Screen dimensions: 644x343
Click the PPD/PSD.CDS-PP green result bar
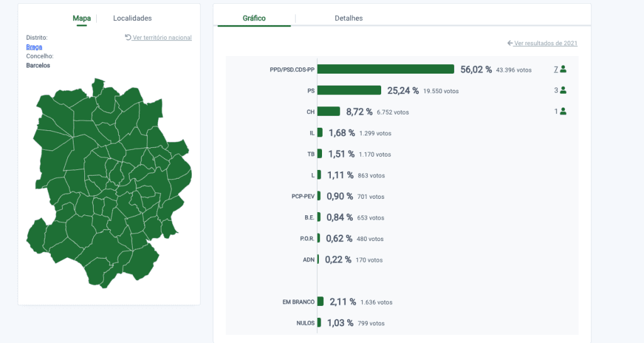(x=386, y=69)
